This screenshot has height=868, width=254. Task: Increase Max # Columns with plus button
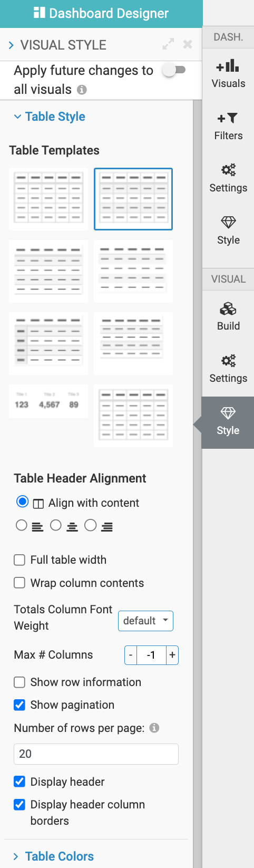(172, 655)
